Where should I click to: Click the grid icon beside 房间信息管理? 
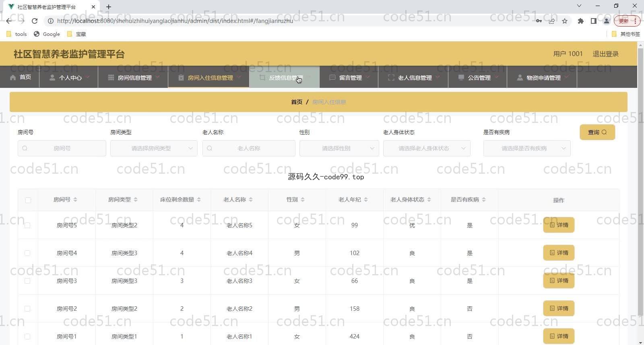point(111,77)
